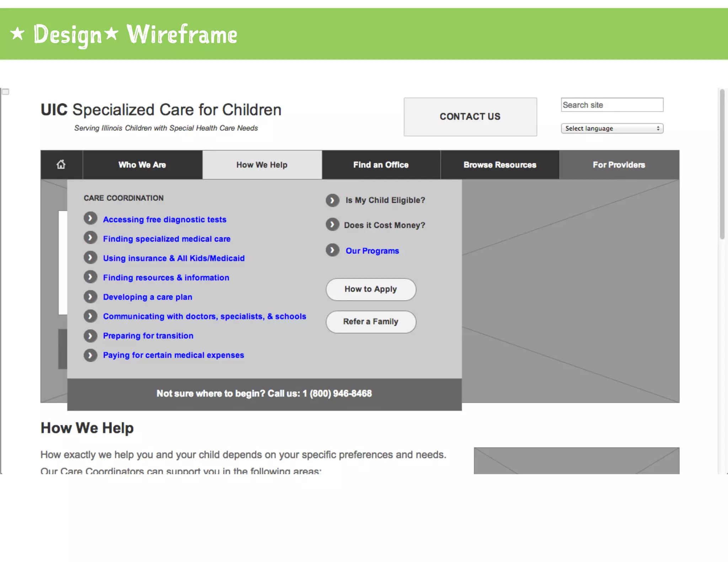Click the CONTACT US button
This screenshot has width=728, height=562.
(470, 117)
